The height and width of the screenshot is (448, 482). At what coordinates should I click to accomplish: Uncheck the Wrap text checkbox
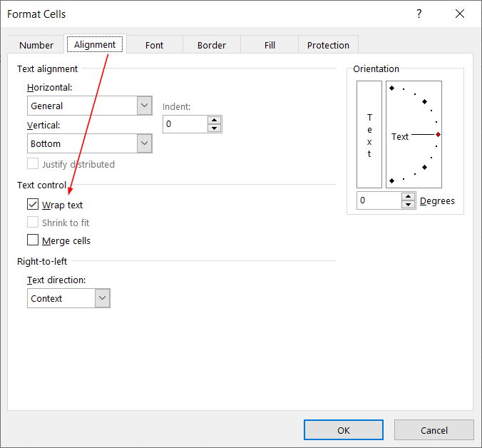click(x=33, y=204)
